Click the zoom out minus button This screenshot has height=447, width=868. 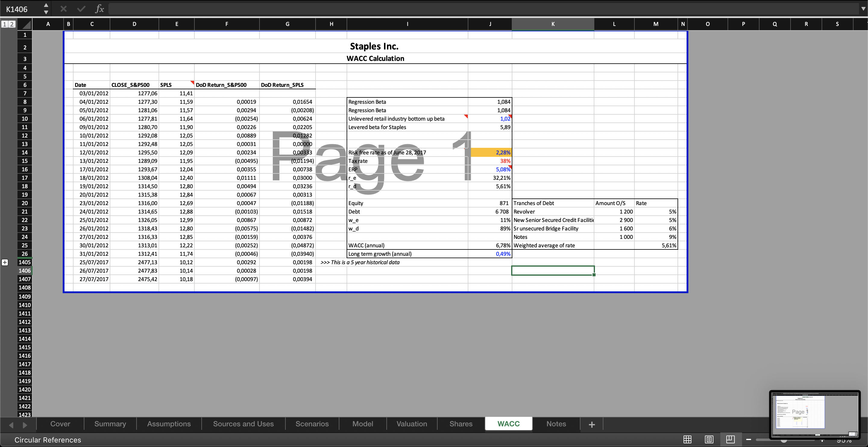pos(749,439)
